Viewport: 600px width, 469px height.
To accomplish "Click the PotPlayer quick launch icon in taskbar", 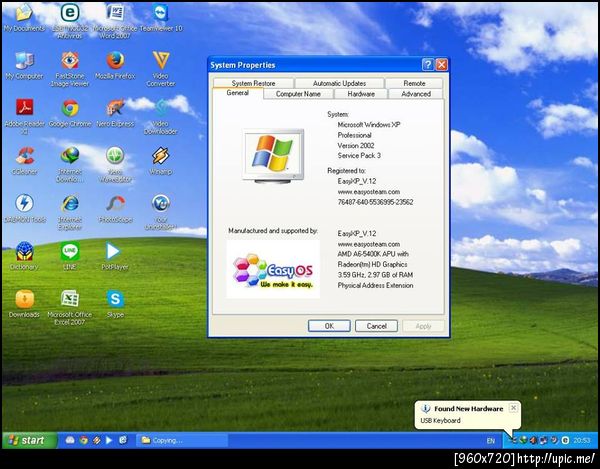I will click(109, 440).
